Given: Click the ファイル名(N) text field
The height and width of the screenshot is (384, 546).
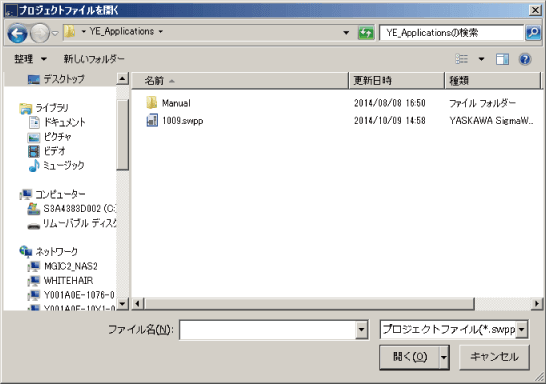Looking at the screenshot, I should pos(267,329).
